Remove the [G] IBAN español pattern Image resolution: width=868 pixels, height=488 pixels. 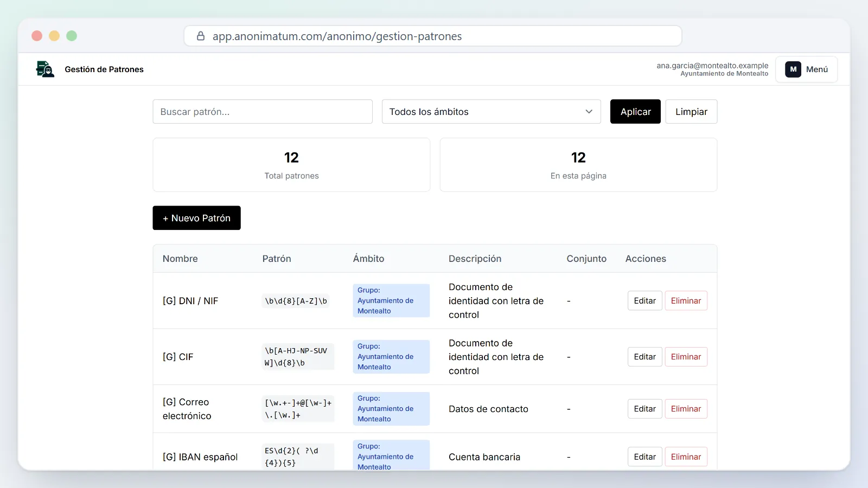coord(686,457)
